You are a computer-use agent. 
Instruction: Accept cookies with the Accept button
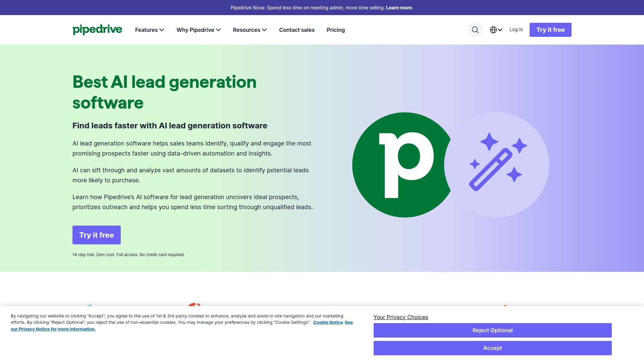[492, 348]
